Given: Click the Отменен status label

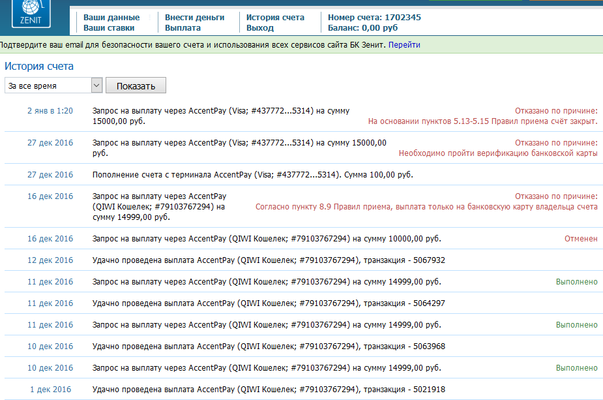Looking at the screenshot, I should pos(580,239).
